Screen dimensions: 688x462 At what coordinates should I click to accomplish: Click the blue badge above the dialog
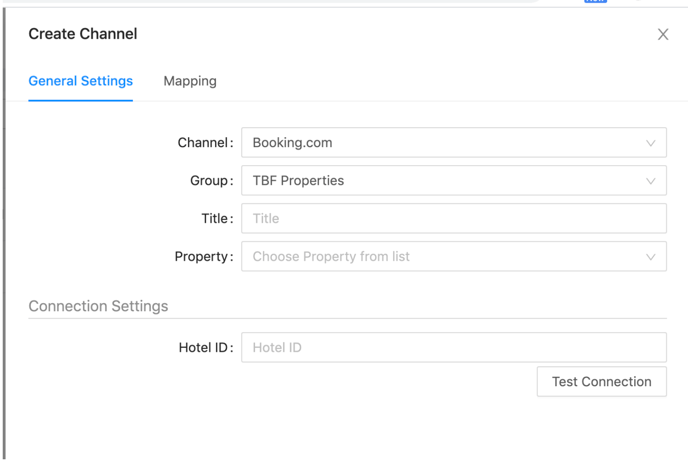coord(595,1)
